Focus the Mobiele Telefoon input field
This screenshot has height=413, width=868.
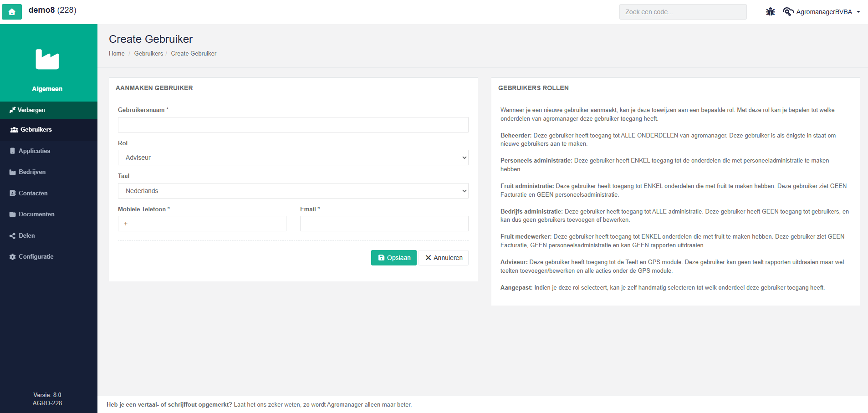click(x=202, y=224)
